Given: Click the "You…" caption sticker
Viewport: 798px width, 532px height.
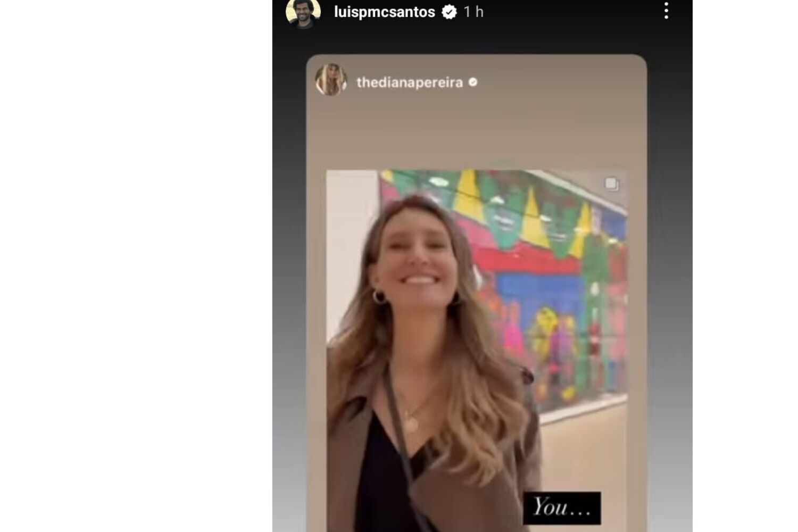Looking at the screenshot, I should point(562,508).
